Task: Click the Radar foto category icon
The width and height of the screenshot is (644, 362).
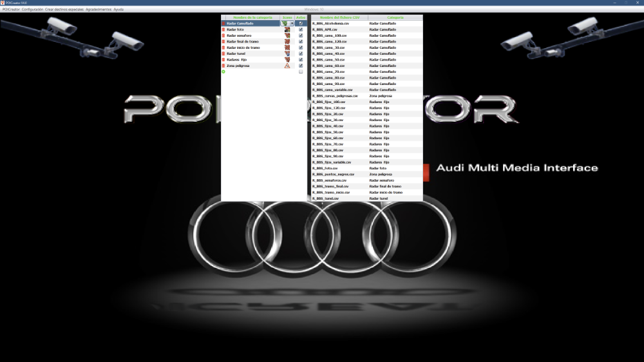Action: coord(287,30)
